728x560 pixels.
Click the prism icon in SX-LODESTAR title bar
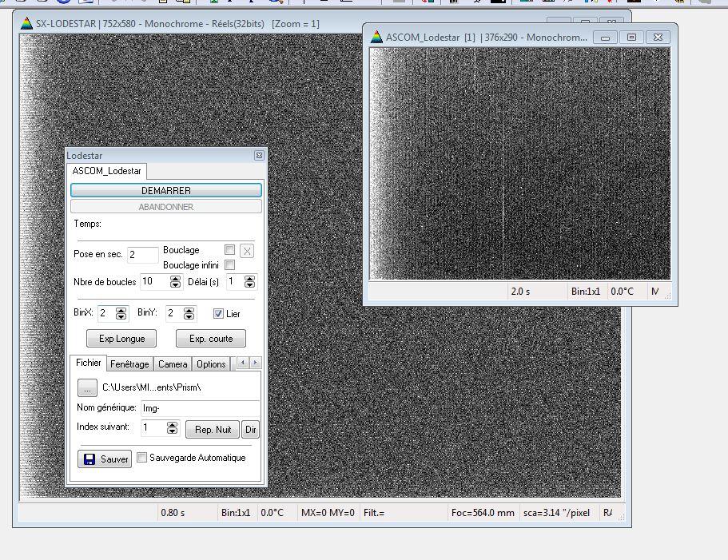point(26,23)
